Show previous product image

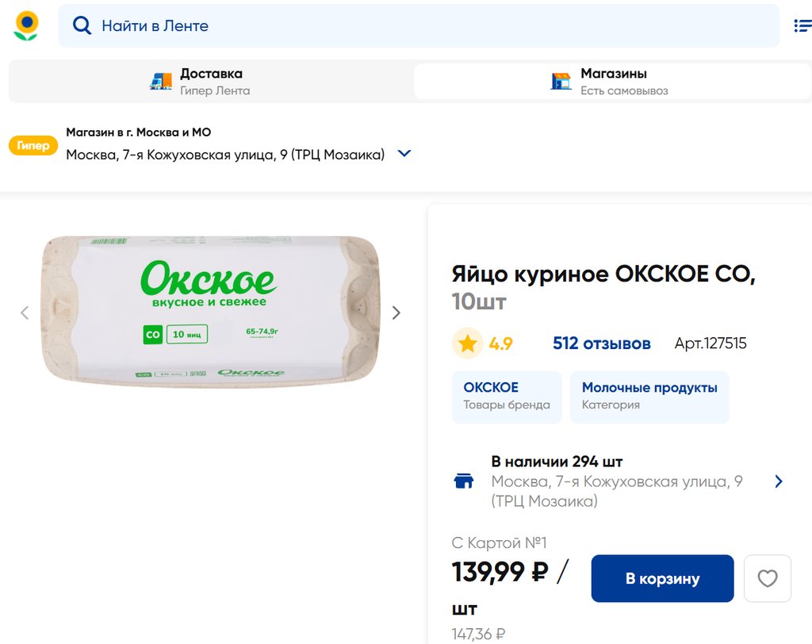tap(25, 312)
